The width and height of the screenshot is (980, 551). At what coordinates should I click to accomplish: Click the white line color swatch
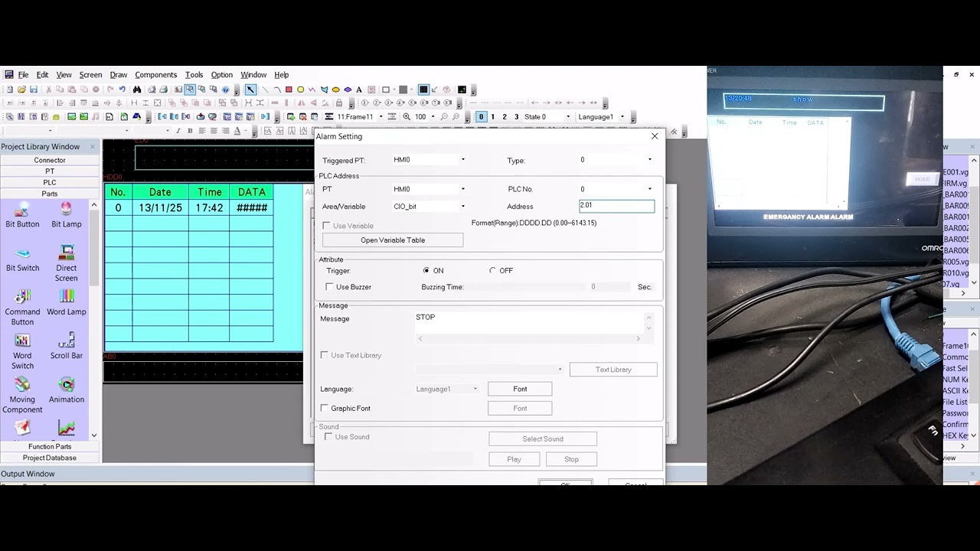[x=386, y=90]
